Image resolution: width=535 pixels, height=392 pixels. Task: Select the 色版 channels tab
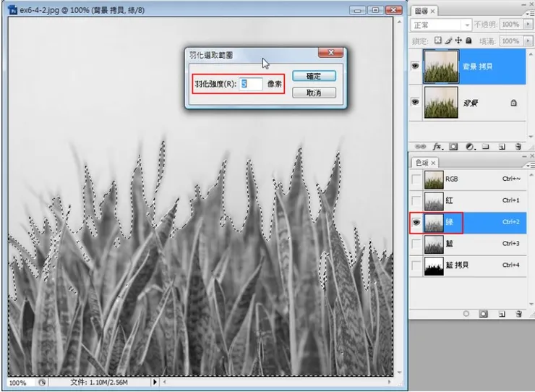(x=421, y=162)
